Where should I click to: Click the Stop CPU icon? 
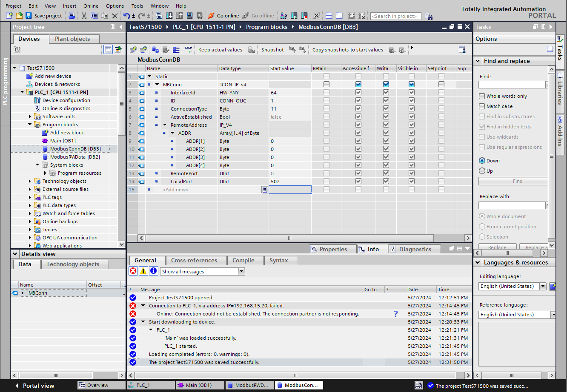point(304,16)
